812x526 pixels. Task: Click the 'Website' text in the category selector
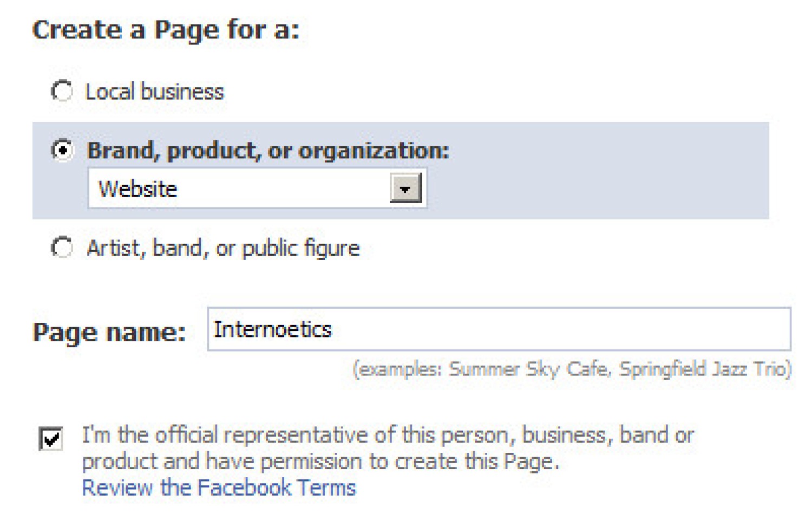137,189
